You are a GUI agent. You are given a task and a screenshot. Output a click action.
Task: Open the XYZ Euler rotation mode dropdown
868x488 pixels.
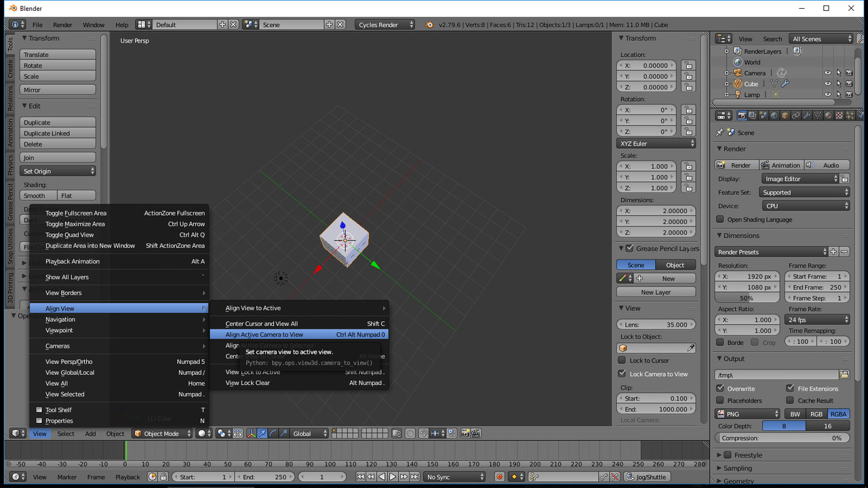click(656, 144)
